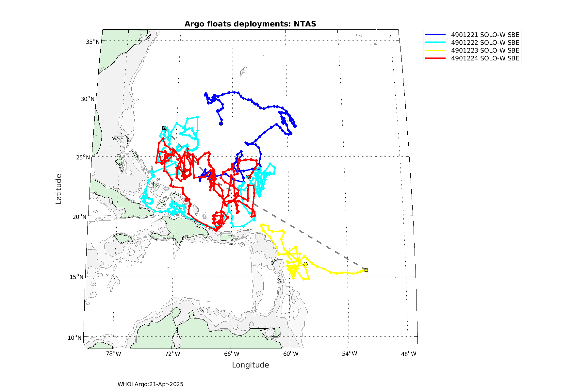Click the blue line swatch for float 4901221
Image resolution: width=588 pixels, height=392 pixels.
point(435,35)
